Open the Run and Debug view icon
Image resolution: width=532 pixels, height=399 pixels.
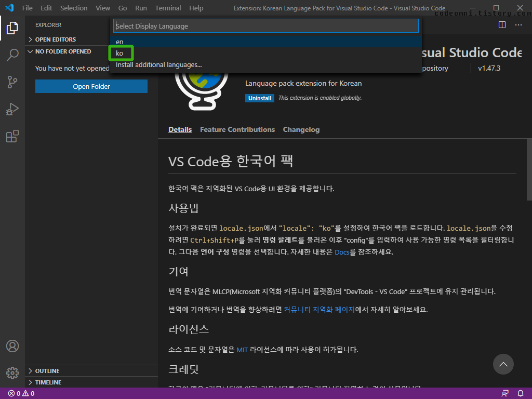(12, 109)
